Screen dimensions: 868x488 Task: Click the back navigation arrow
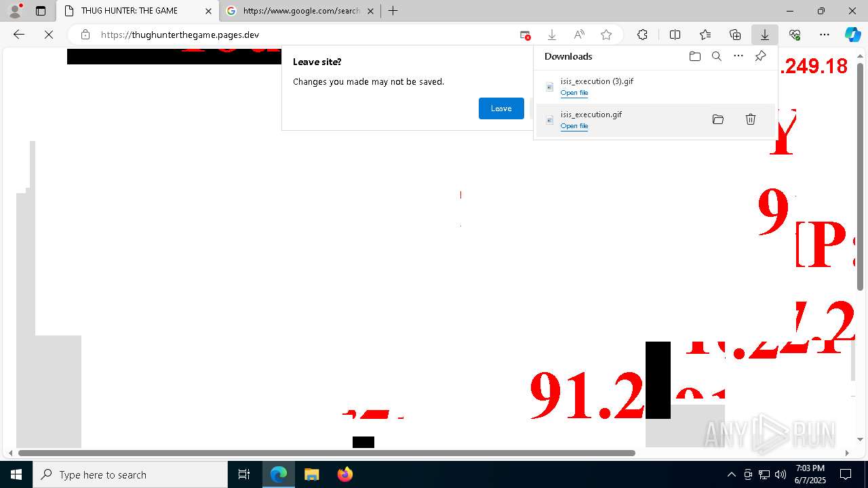19,35
